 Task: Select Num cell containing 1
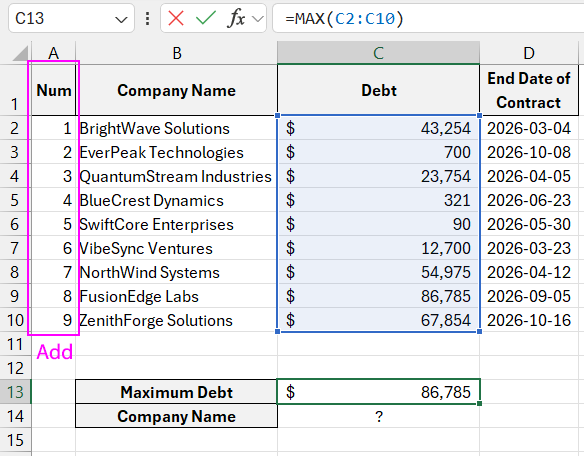[54, 128]
